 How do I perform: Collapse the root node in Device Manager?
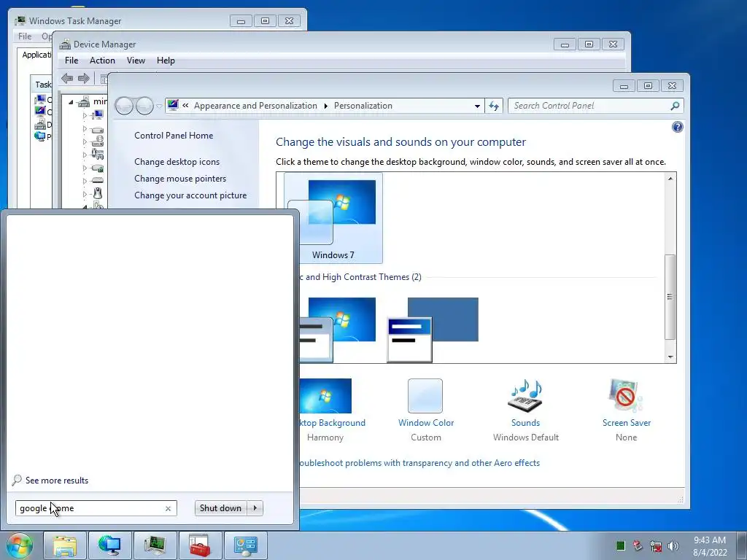[x=71, y=102]
